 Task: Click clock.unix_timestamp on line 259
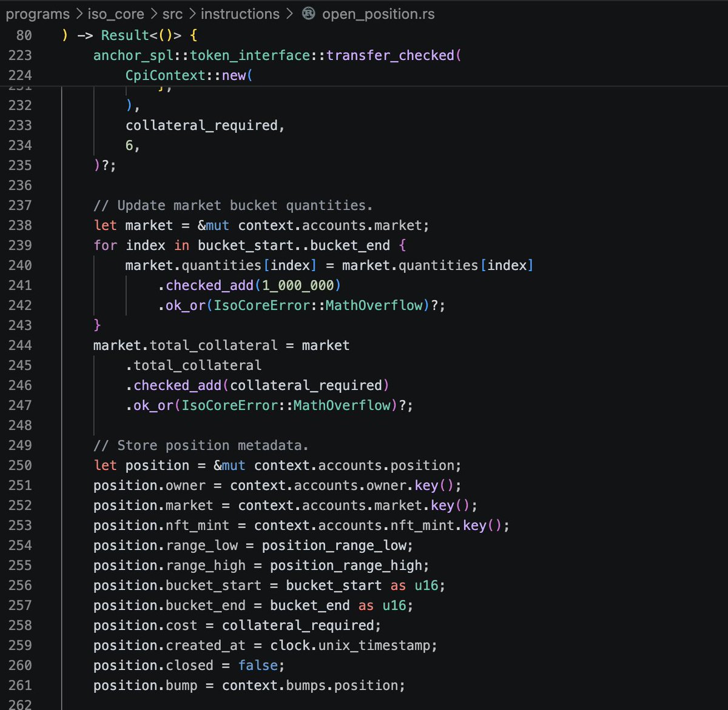[x=349, y=645]
